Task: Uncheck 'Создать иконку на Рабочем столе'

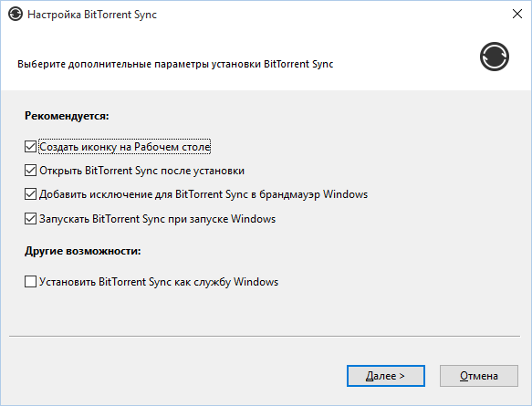Action: click(30, 147)
